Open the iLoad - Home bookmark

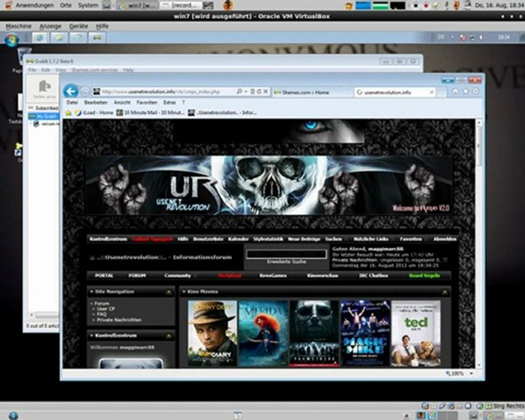94,113
